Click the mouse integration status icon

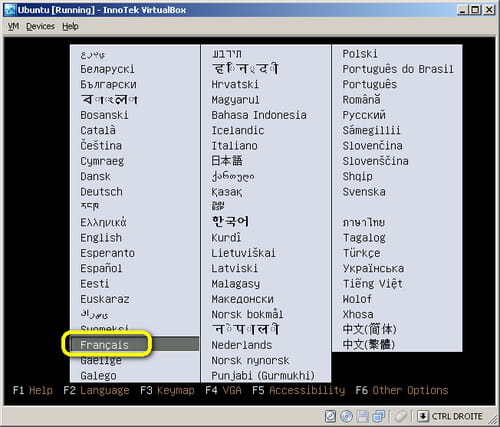tap(401, 416)
